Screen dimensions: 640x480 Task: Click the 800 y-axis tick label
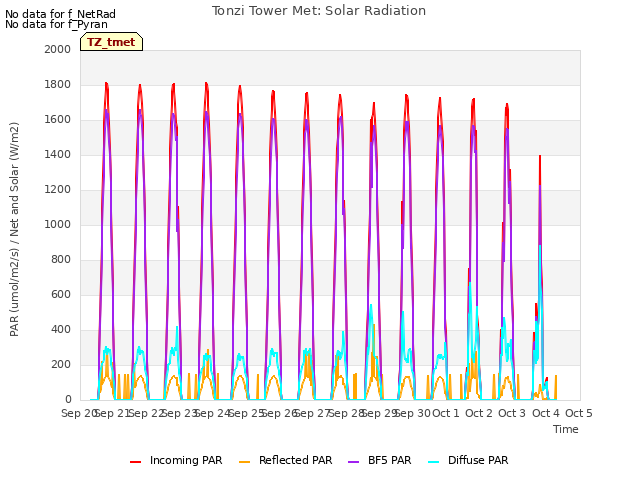[61, 260]
